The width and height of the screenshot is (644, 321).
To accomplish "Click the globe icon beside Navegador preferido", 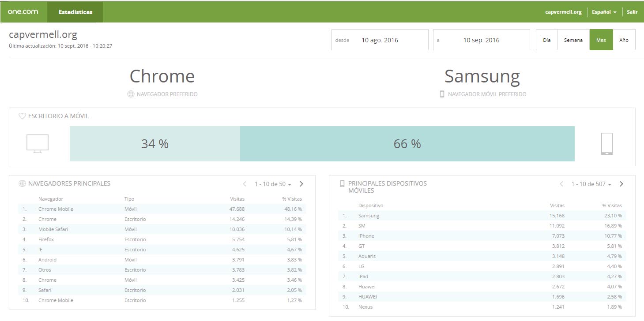I will coord(131,94).
